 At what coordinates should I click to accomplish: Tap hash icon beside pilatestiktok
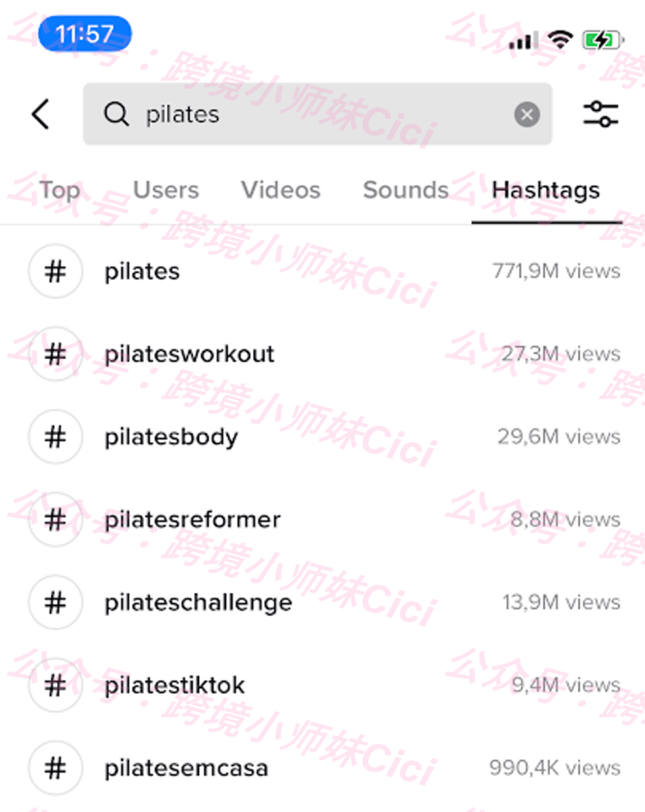(x=55, y=685)
